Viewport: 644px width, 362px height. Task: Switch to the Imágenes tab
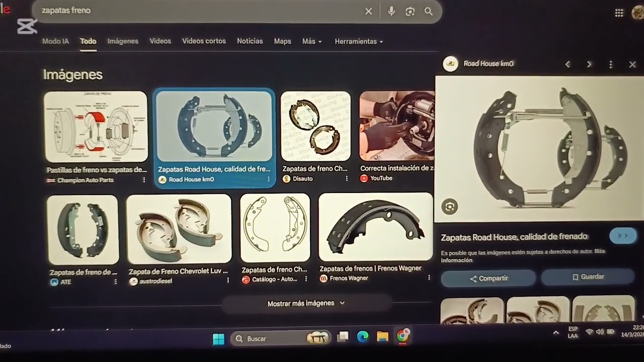(123, 41)
